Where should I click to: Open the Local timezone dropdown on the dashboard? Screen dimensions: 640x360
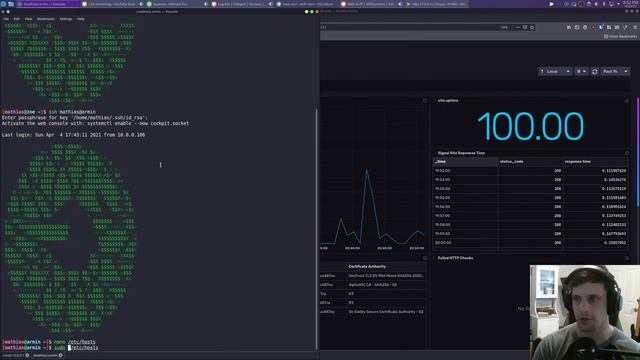pyautogui.click(x=555, y=71)
